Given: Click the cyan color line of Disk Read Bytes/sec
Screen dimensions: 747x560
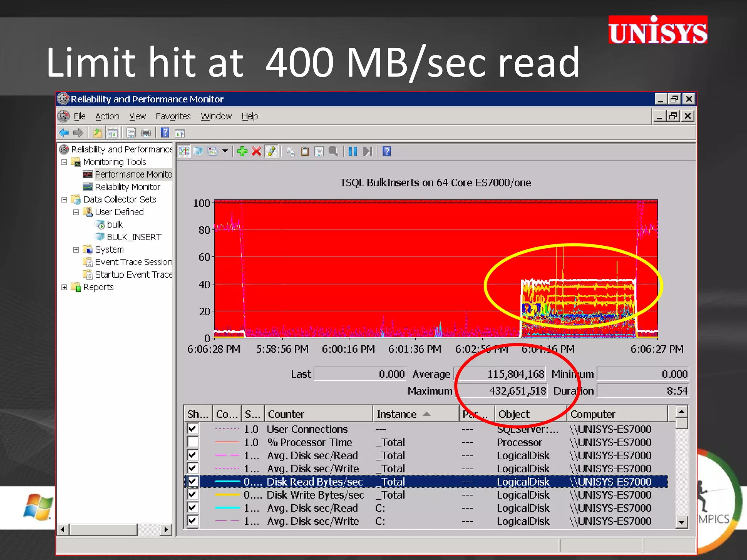Looking at the screenshot, I should click(x=227, y=482).
